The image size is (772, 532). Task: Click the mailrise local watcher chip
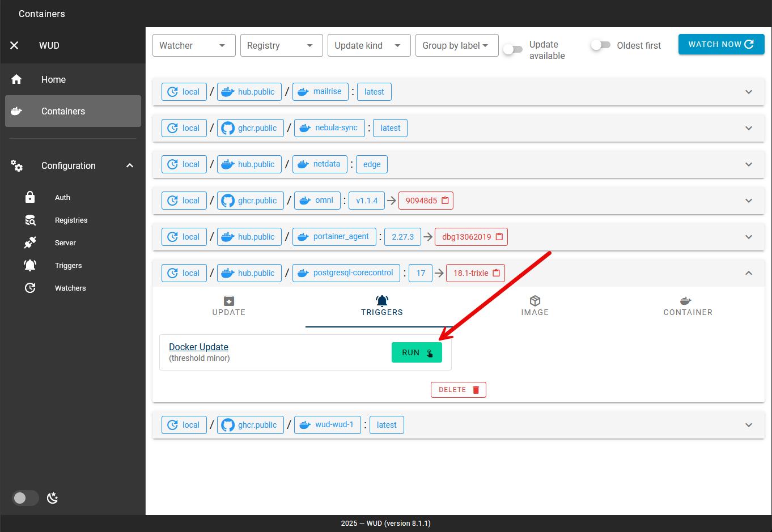tap(184, 92)
